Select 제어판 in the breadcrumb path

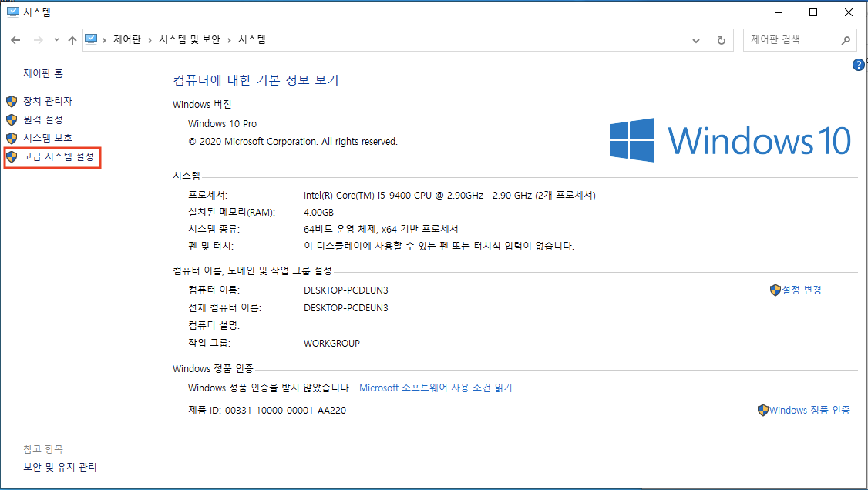pyautogui.click(x=126, y=40)
